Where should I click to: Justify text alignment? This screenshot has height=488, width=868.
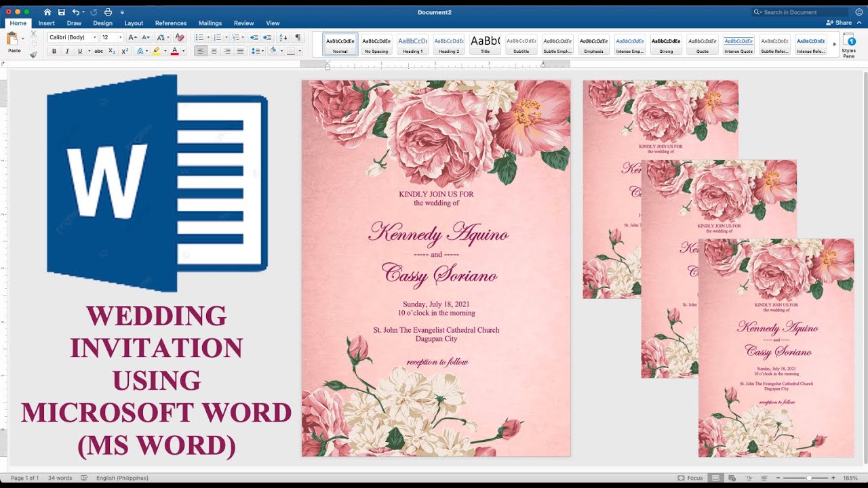[240, 51]
